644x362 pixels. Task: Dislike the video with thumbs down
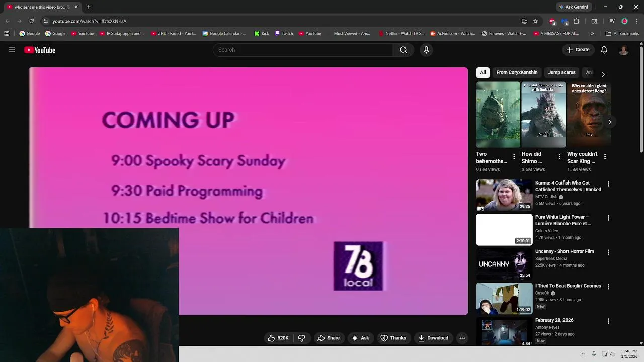302,338
